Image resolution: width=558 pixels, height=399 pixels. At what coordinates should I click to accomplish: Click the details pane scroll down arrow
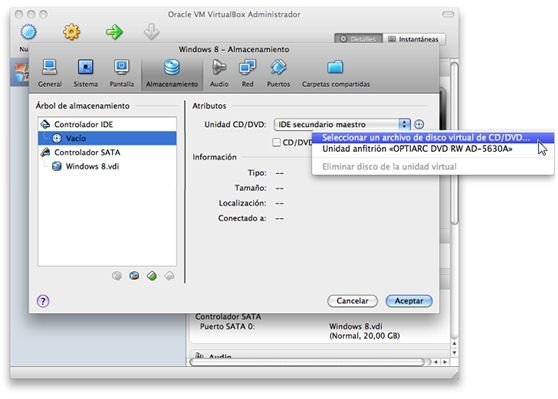coord(454,353)
